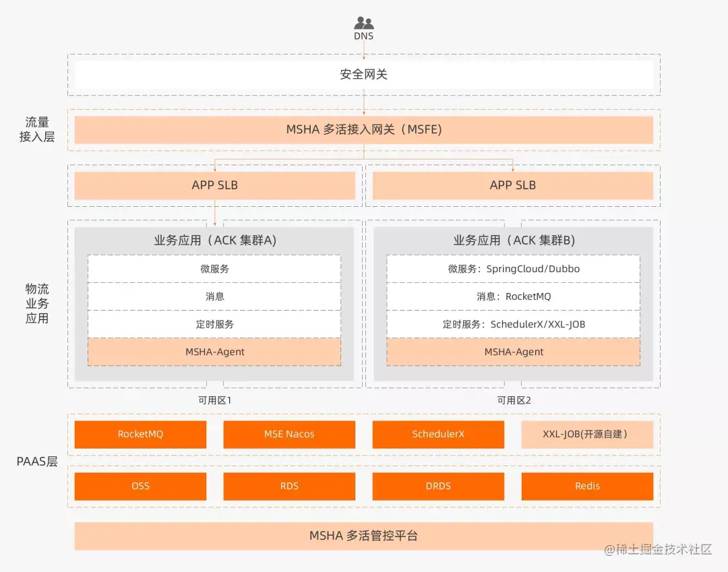Select the APP SLB block above ACK 集群A
The image size is (728, 572).
[x=215, y=185]
